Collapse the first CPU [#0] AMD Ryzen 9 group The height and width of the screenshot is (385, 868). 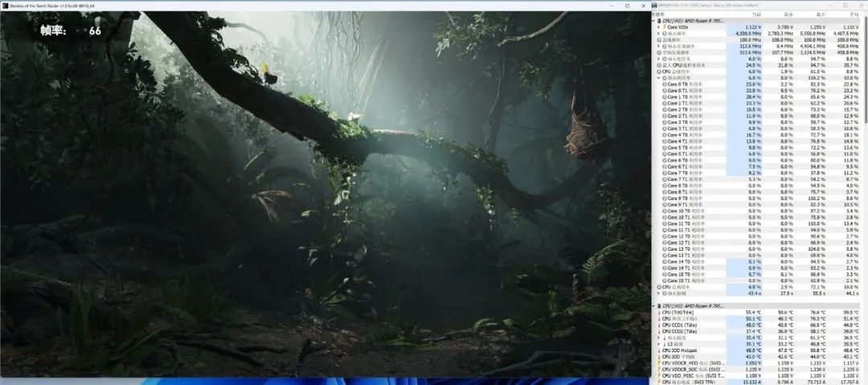tap(653, 21)
